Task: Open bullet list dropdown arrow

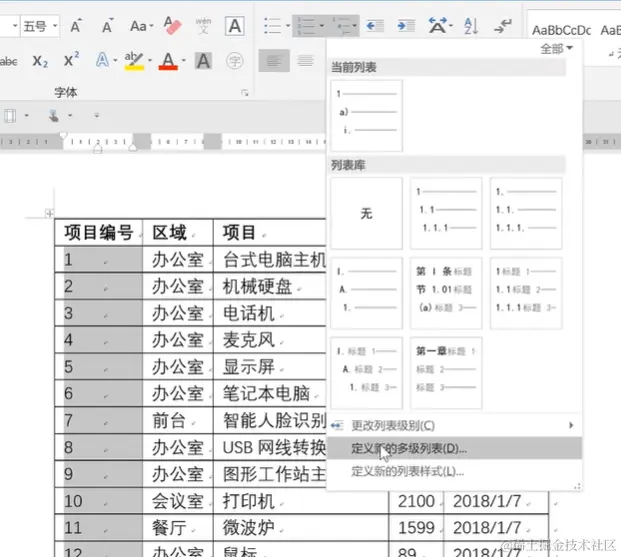Action: 288,26
